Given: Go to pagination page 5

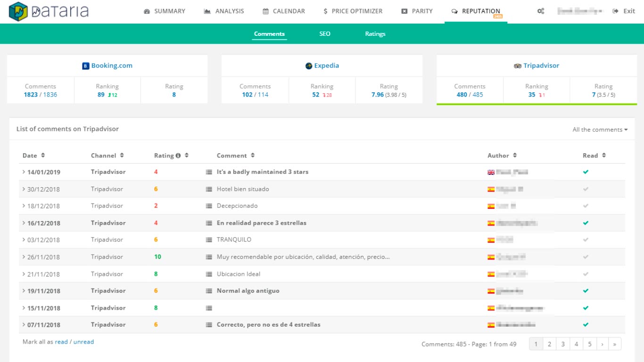Looking at the screenshot, I should 590,344.
